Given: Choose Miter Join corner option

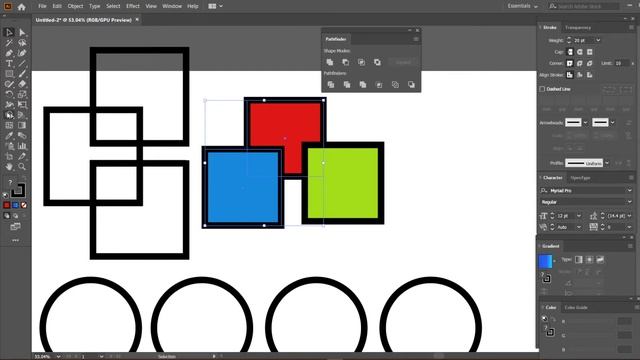Looking at the screenshot, I should [x=570, y=63].
